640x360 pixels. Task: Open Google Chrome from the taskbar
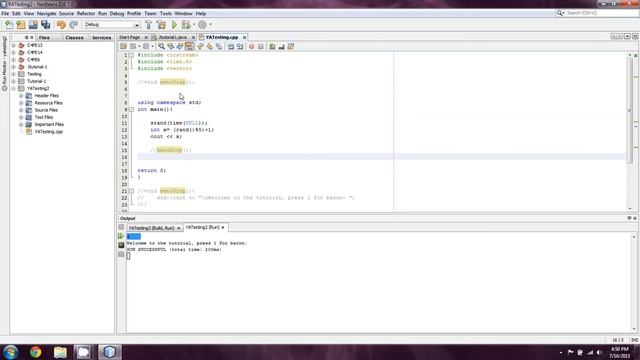(36, 352)
